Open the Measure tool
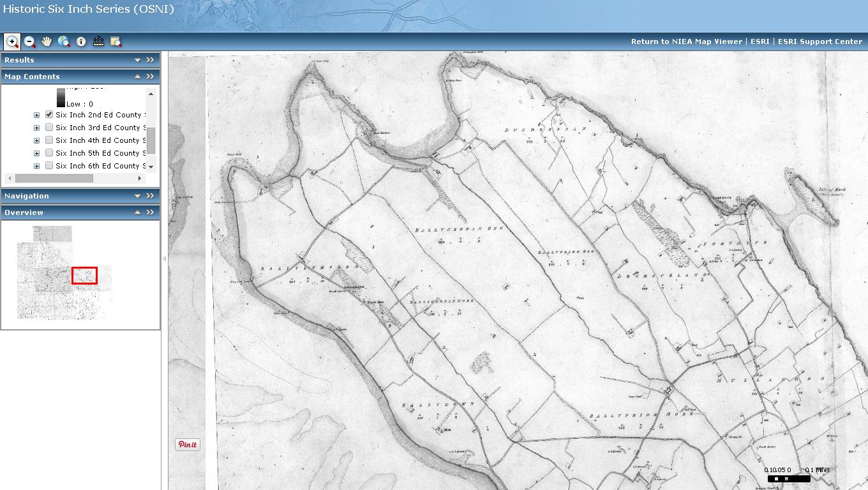 click(x=98, y=41)
